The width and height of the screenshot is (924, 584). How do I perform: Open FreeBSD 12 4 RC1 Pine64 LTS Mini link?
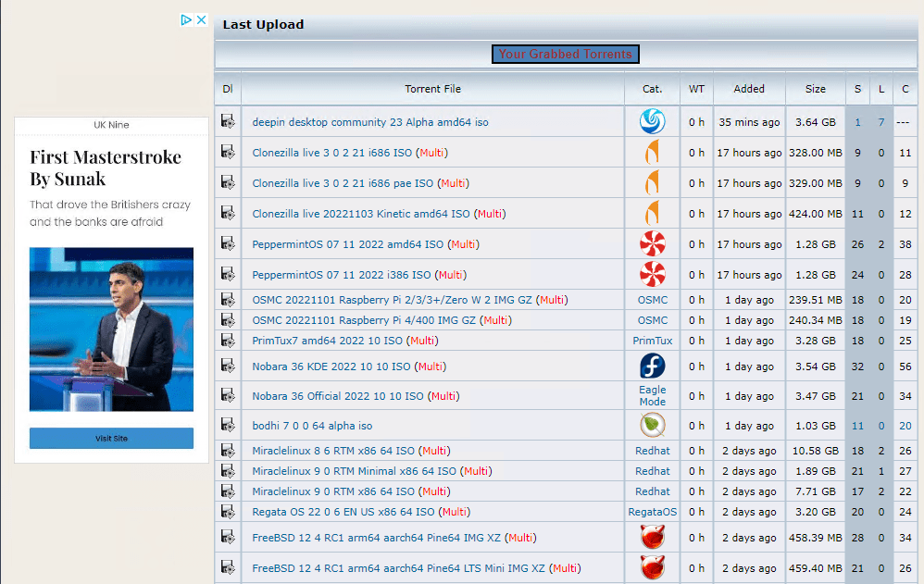[x=398, y=568]
